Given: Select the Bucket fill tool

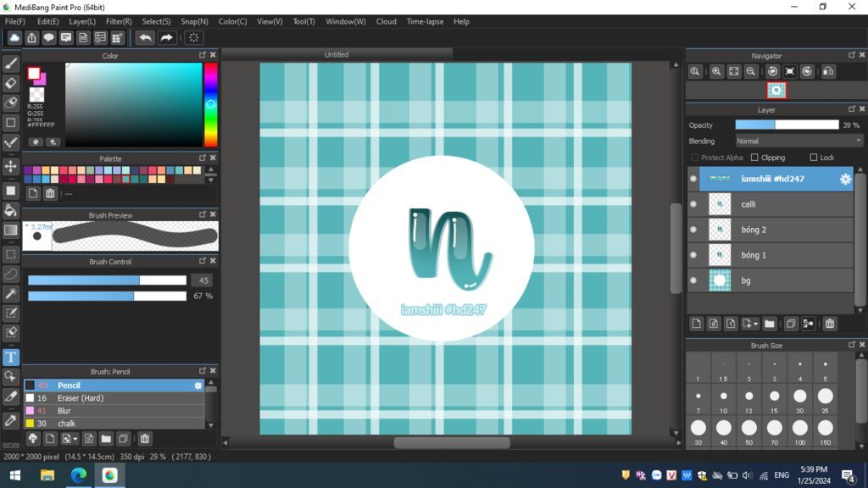Looking at the screenshot, I should pyautogui.click(x=10, y=210).
